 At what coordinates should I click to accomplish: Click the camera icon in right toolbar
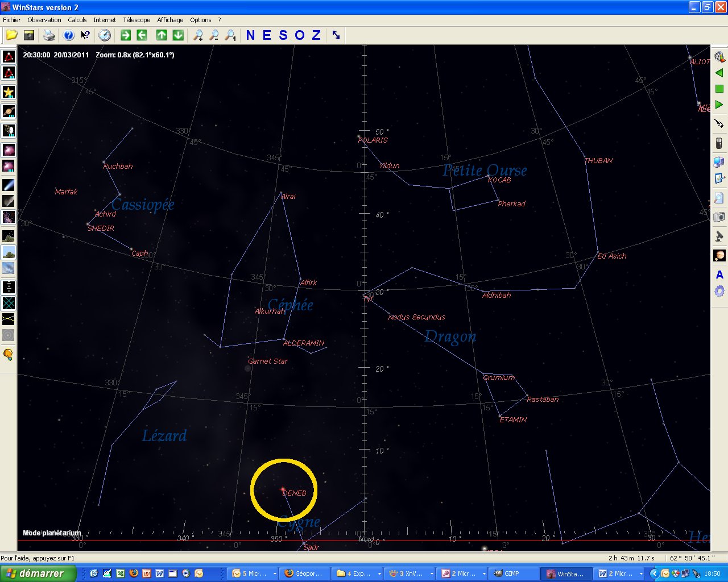pyautogui.click(x=719, y=217)
